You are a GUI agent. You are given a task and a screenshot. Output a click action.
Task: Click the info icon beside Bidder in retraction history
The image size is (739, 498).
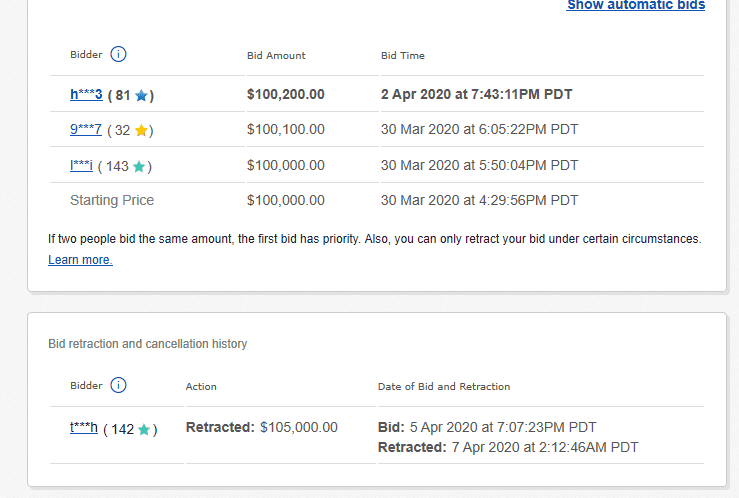[x=118, y=385]
